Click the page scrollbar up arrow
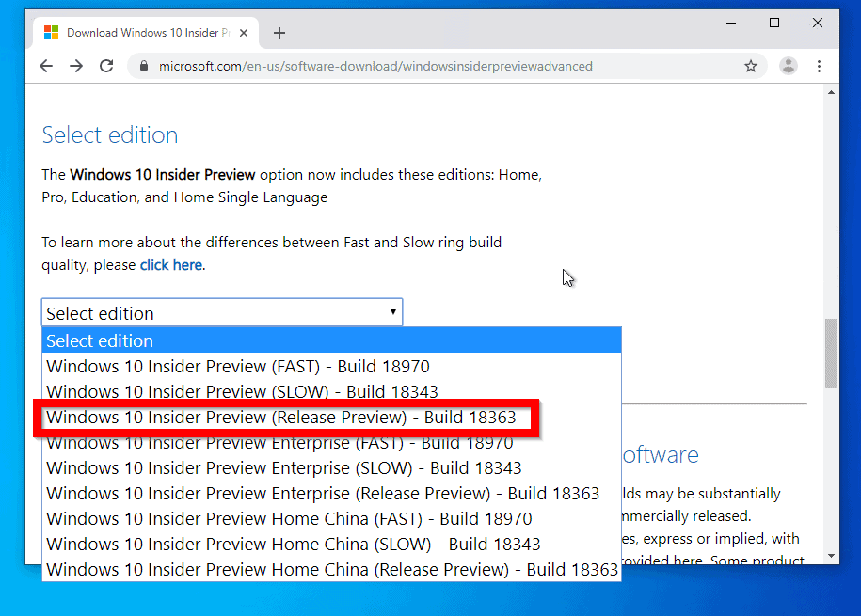861x616 pixels. tap(831, 92)
